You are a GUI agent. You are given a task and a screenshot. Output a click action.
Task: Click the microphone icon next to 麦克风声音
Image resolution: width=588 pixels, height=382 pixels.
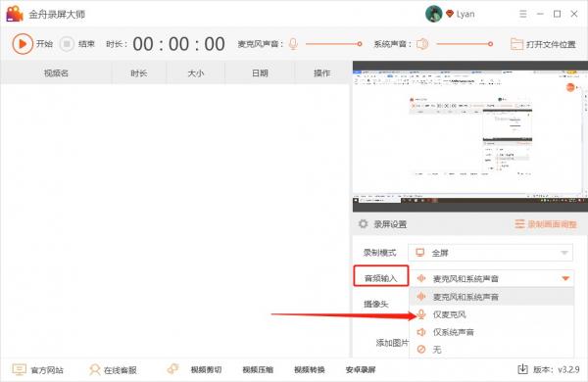click(x=293, y=44)
